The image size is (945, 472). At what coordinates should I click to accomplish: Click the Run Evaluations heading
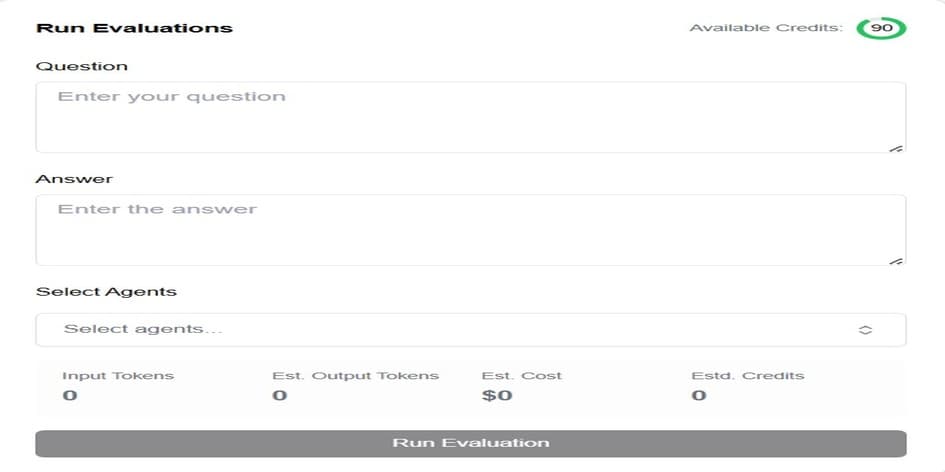pyautogui.click(x=134, y=28)
